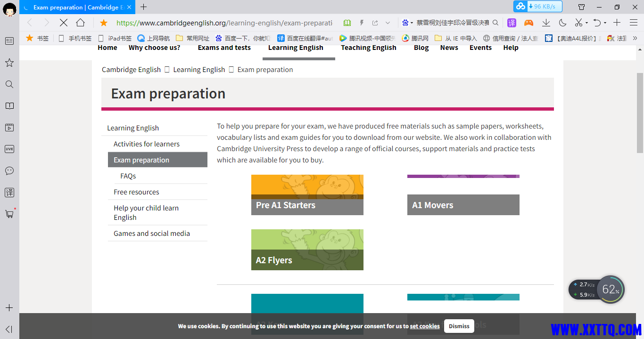The image size is (644, 339).
Task: Open the 书签 bookmarks bar item
Action: pos(38,38)
